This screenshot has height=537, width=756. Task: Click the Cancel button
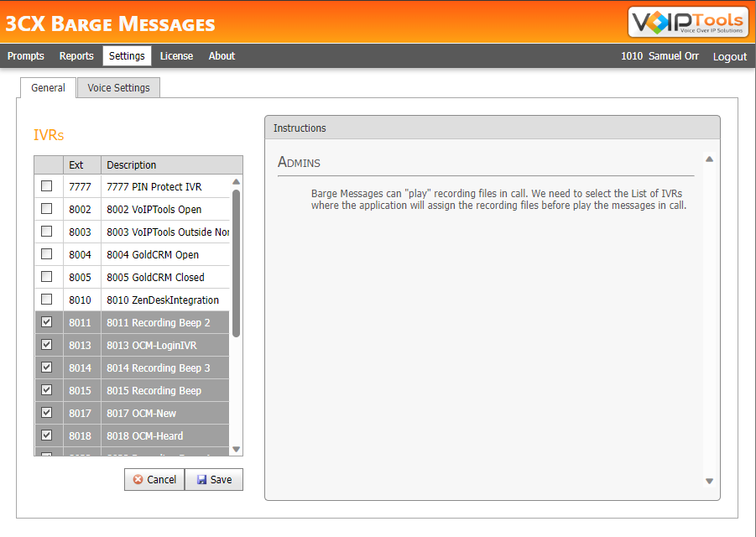click(x=154, y=479)
